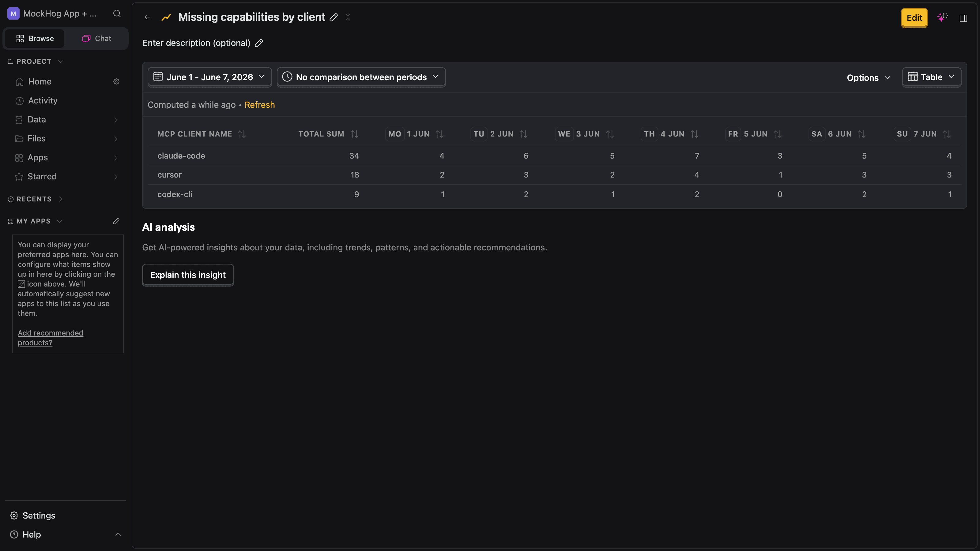Click claude-code Th 4 Jun value 7
The height and width of the screenshot is (551, 980).
[x=697, y=156]
